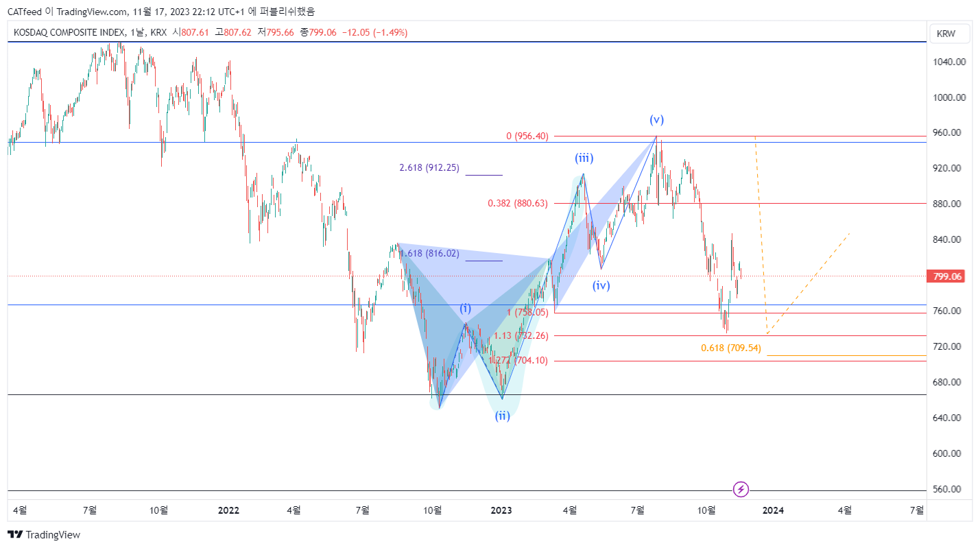Open the purple lightning event marker
The image size is (980, 548).
(x=741, y=489)
